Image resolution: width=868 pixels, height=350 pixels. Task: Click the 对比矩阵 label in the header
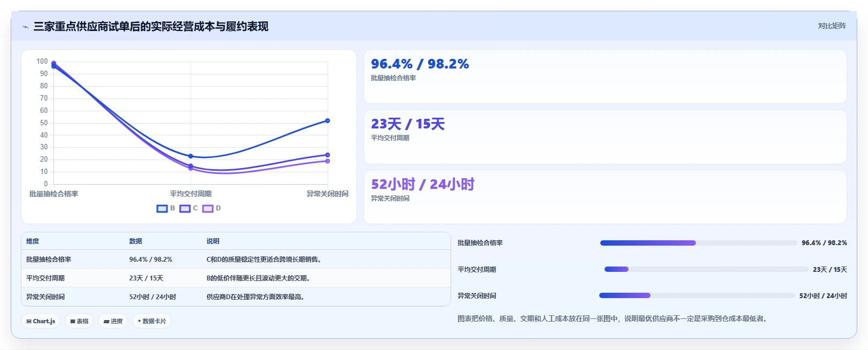(832, 26)
